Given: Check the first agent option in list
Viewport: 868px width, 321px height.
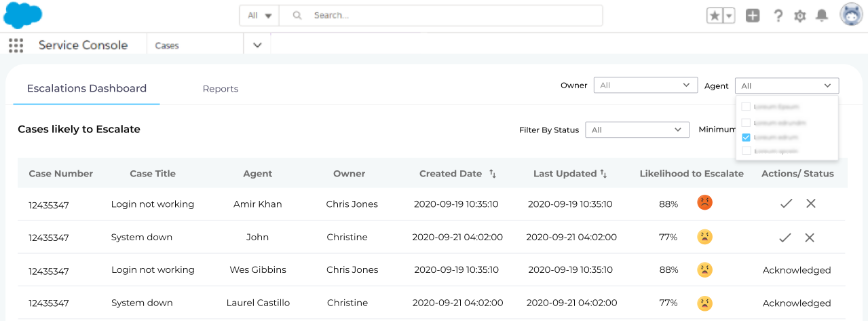Looking at the screenshot, I should [746, 107].
